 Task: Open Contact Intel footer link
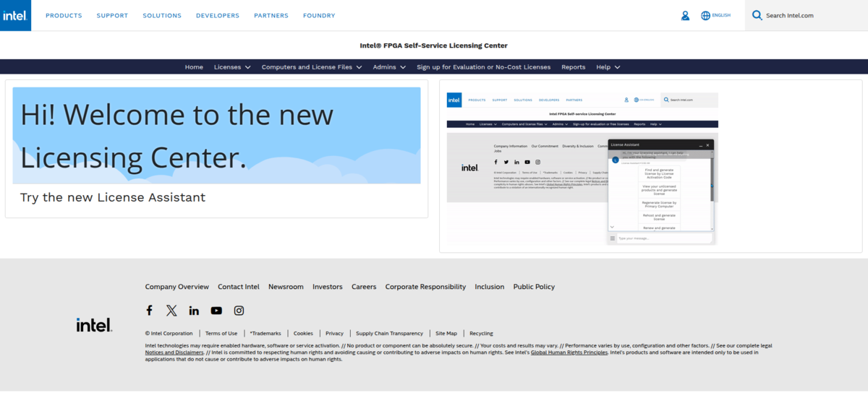tap(239, 287)
